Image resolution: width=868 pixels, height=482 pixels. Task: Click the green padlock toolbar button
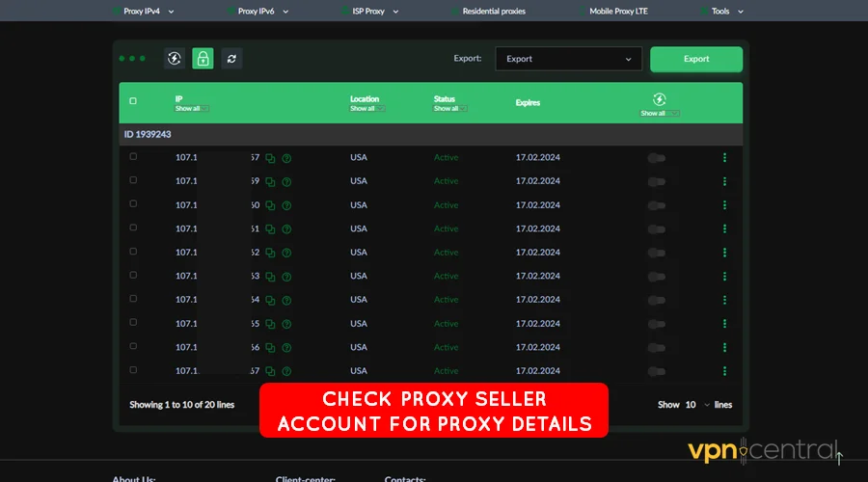tap(203, 58)
